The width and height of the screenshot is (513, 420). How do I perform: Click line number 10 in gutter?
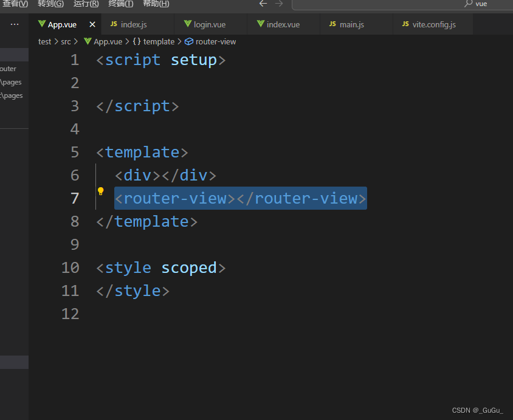click(x=71, y=268)
